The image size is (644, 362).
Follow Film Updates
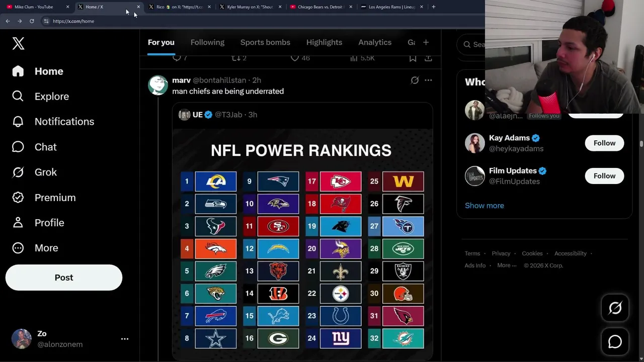[x=604, y=176]
